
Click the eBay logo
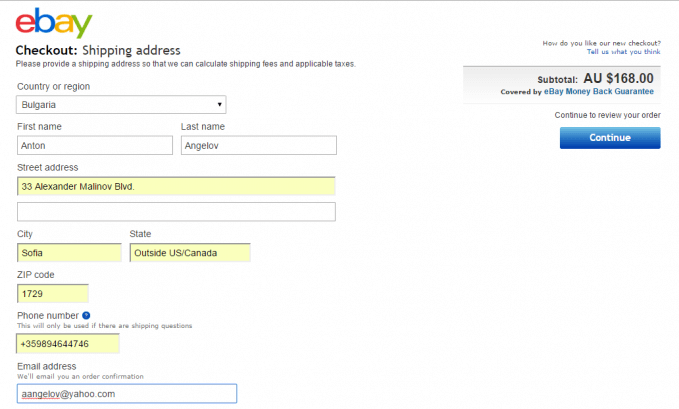[54, 22]
